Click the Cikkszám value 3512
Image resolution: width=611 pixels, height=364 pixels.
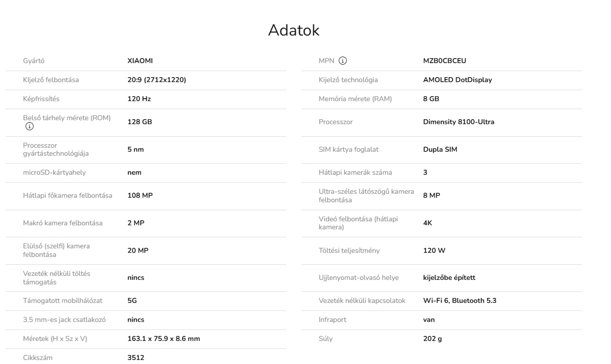(x=136, y=357)
